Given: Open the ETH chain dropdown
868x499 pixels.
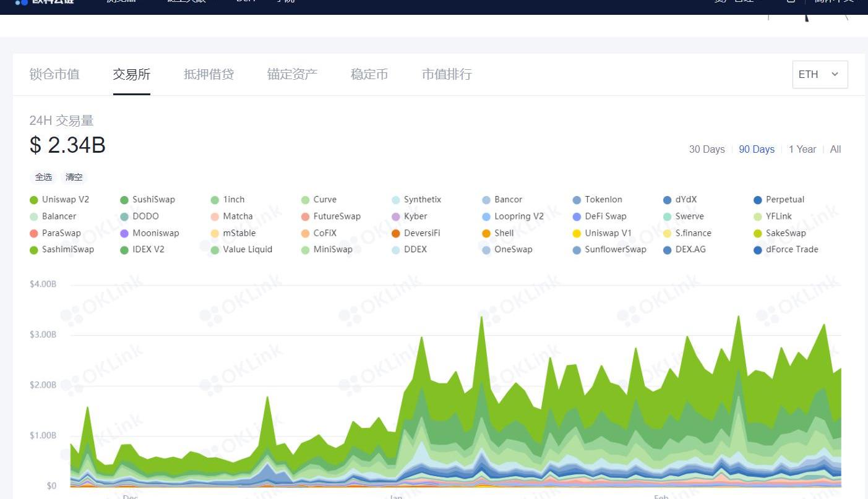Looking at the screenshot, I should pyautogui.click(x=819, y=74).
